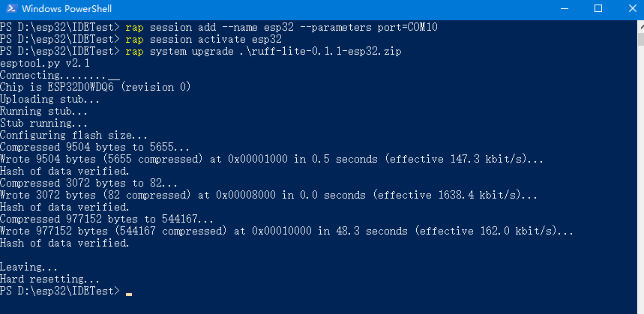Minimize the Windows PowerShell window
Screen dimensions: 644x314
coord(562,9)
